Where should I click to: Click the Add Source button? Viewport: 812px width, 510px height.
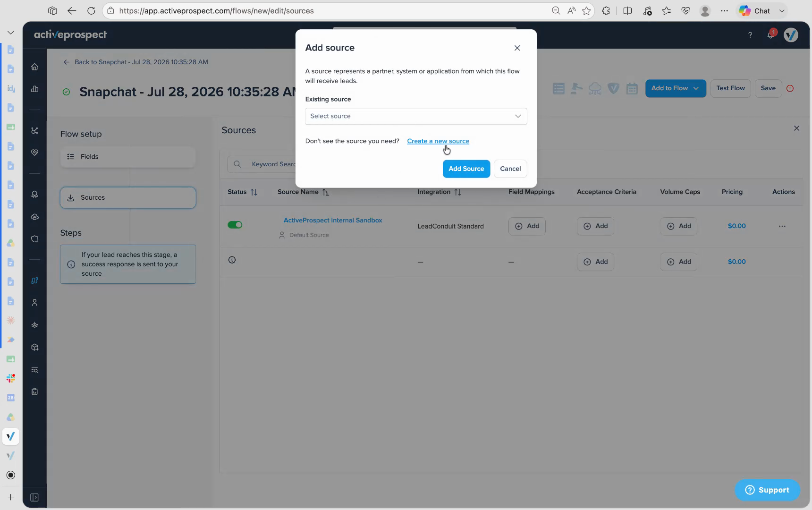pos(466,169)
